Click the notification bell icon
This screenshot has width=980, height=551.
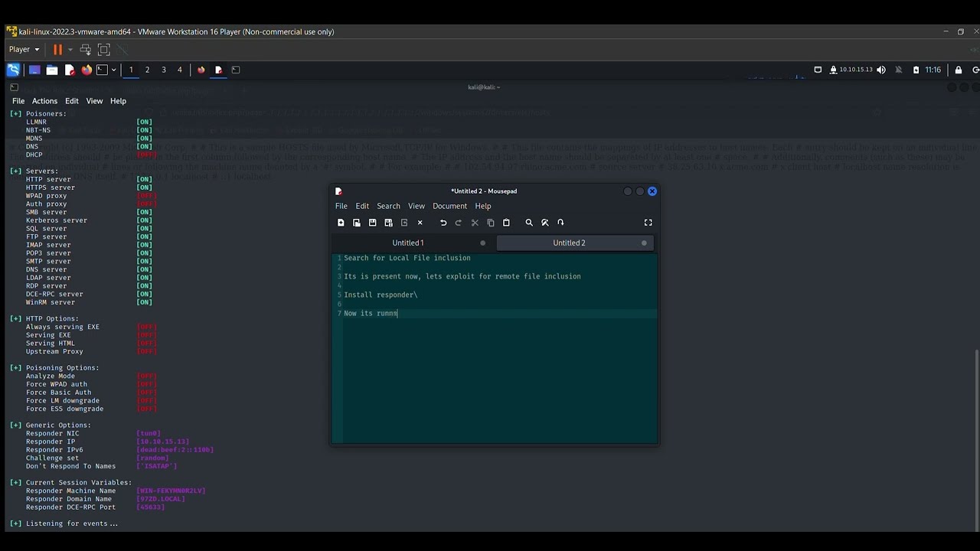point(899,70)
